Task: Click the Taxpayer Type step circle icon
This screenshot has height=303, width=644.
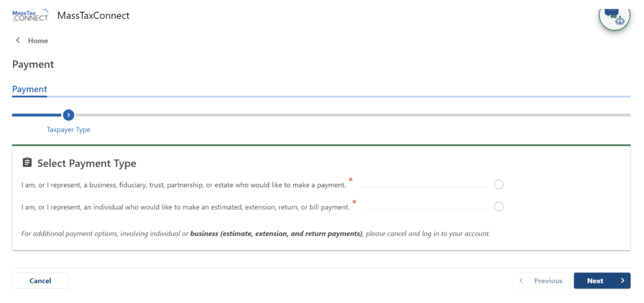Action: point(69,115)
